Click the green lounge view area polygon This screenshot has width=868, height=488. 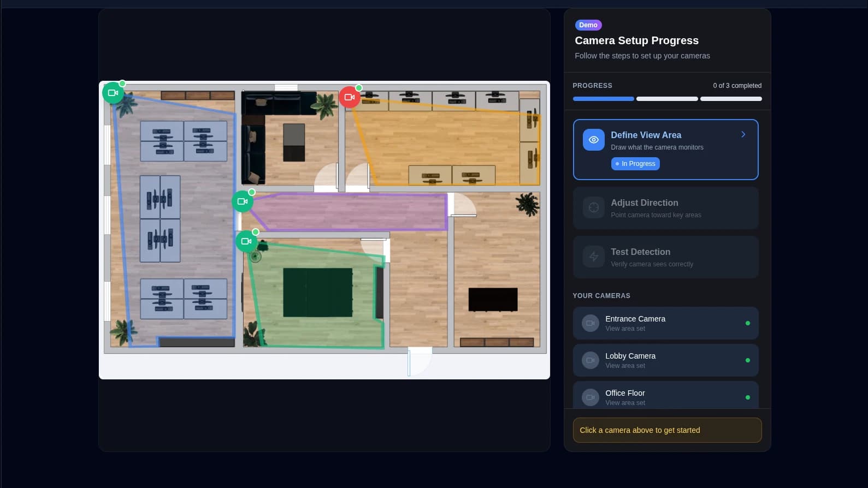[317, 295]
